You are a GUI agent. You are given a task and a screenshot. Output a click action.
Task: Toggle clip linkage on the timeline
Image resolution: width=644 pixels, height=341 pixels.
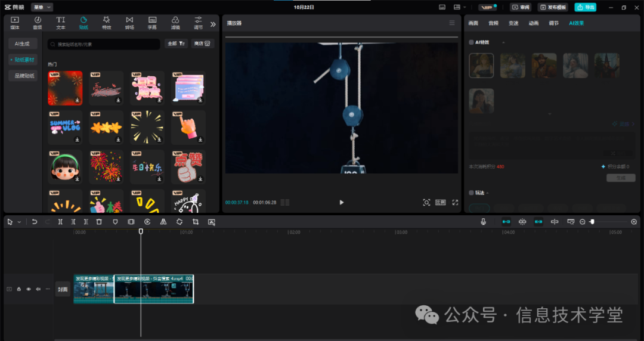[x=538, y=222]
